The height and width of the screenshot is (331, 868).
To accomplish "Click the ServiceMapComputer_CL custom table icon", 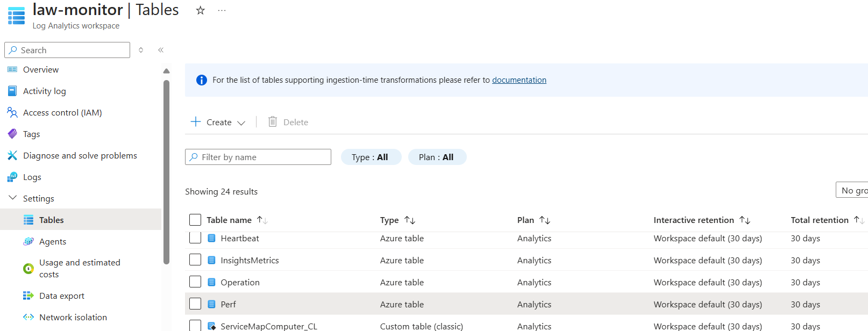I will (211, 326).
